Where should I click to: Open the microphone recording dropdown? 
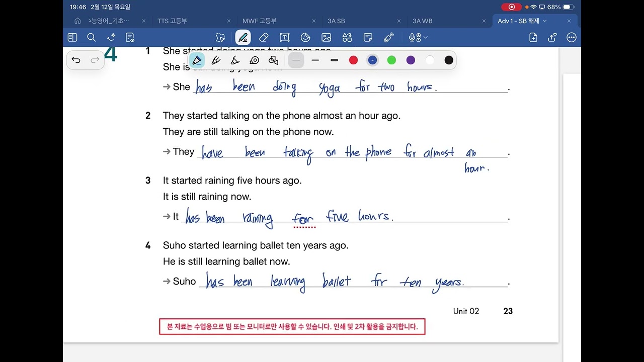coord(418,37)
